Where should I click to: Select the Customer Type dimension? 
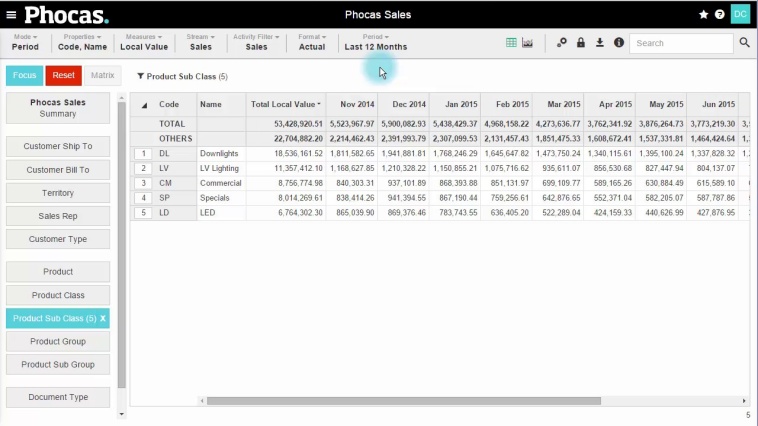coord(58,239)
